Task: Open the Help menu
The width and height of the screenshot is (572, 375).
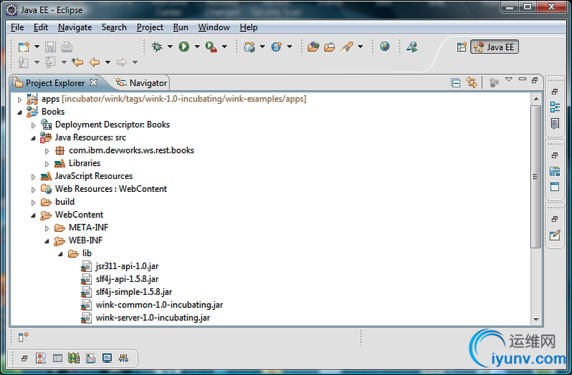Action: [x=248, y=27]
